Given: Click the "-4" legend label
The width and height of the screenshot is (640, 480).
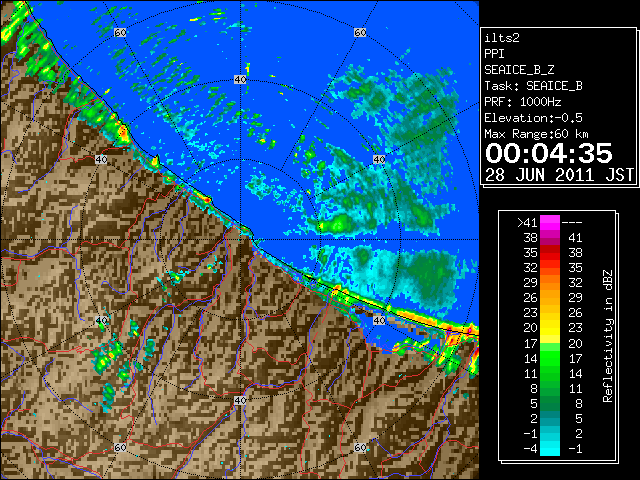Looking at the screenshot, I should click(531, 449).
